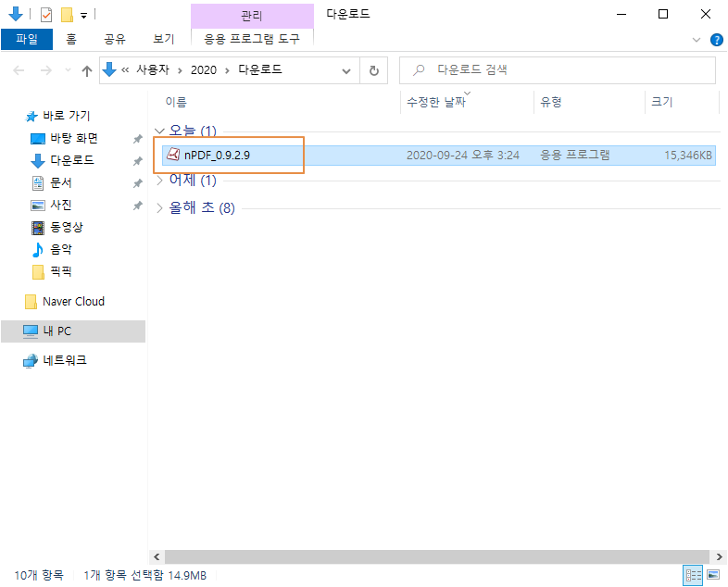Sort by the 유형 column header
The image size is (728, 587).
pyautogui.click(x=551, y=102)
